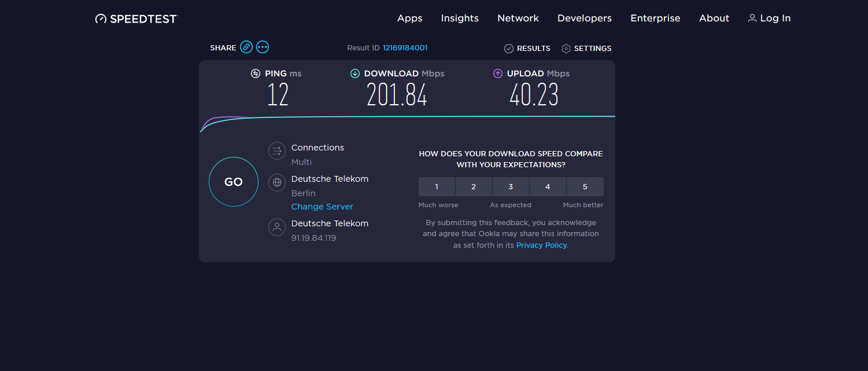Open the Privacy Policy link

[x=541, y=245]
